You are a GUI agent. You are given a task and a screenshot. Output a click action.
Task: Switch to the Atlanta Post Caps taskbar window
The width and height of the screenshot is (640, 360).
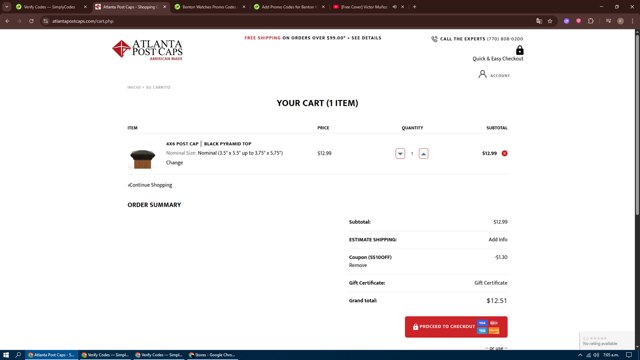point(51,355)
